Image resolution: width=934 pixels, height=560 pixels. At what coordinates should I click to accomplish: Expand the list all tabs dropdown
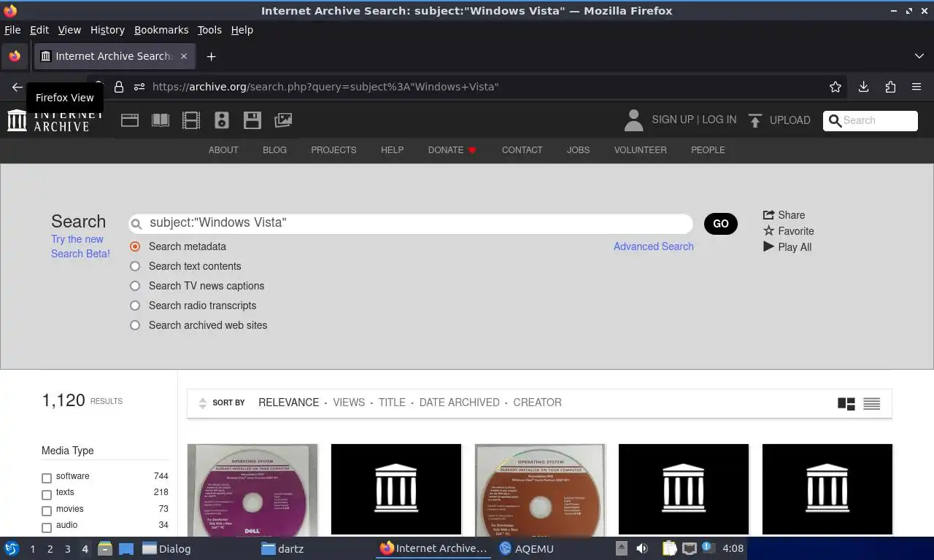(x=919, y=56)
